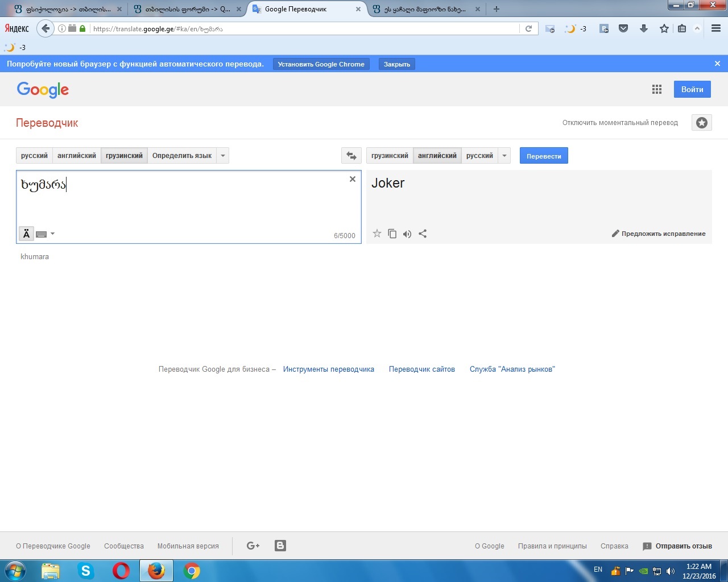Toggle the Ä input tools button
Image resolution: width=728 pixels, height=582 pixels.
click(26, 234)
